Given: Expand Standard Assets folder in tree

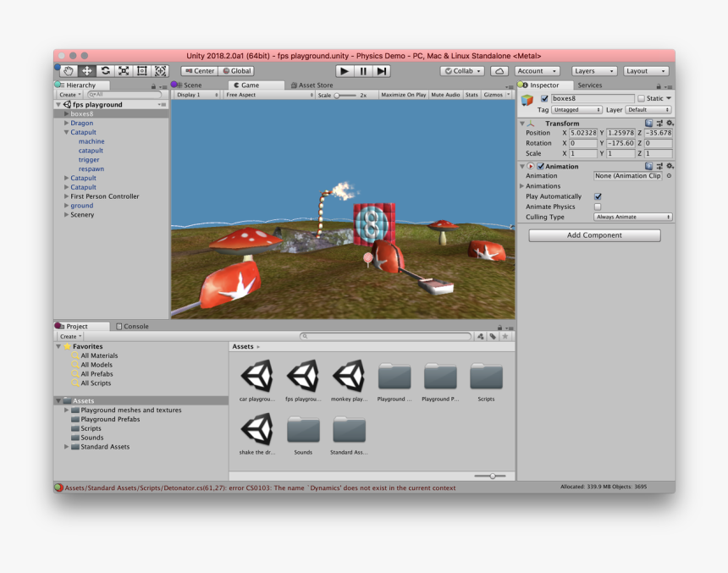Looking at the screenshot, I should point(66,447).
